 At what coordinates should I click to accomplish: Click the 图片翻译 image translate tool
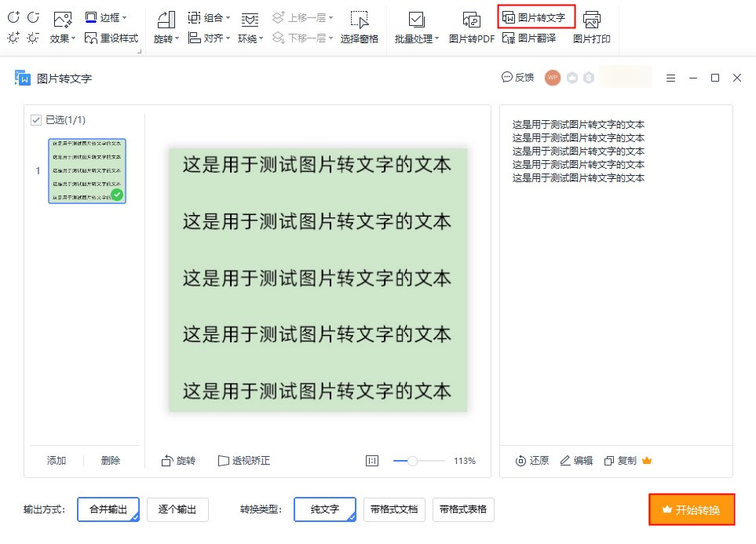pos(529,38)
